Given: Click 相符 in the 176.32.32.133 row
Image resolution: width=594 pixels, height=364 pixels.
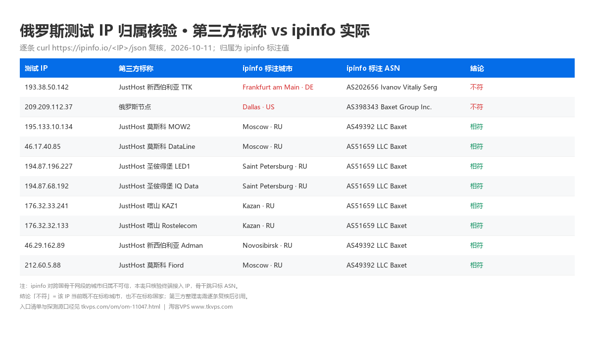Looking at the screenshot, I should (477, 226).
